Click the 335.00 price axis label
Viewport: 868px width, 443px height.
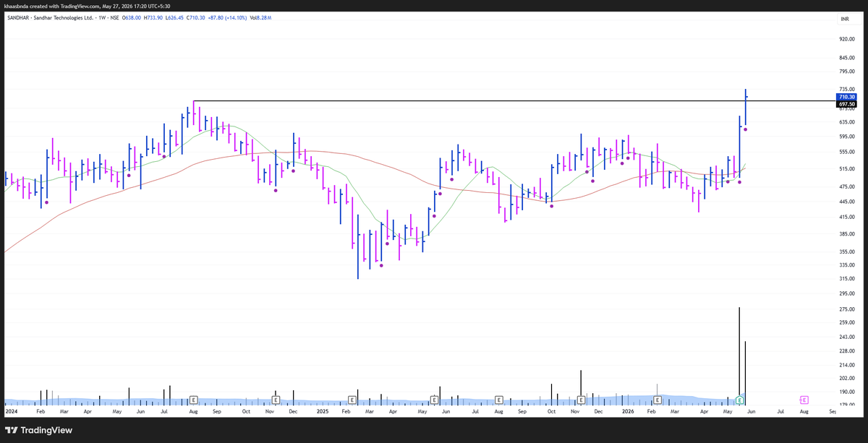tap(847, 264)
